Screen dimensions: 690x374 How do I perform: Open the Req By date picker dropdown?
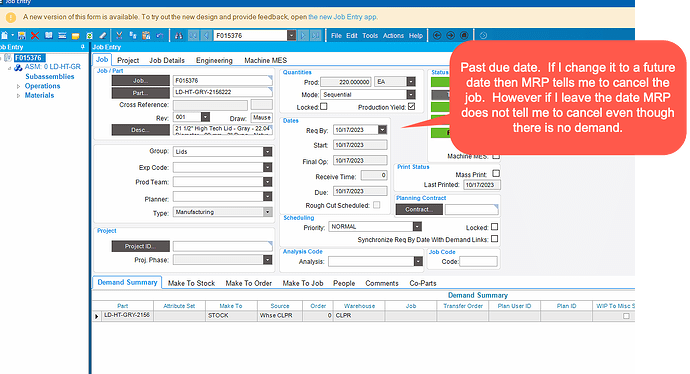tap(382, 130)
